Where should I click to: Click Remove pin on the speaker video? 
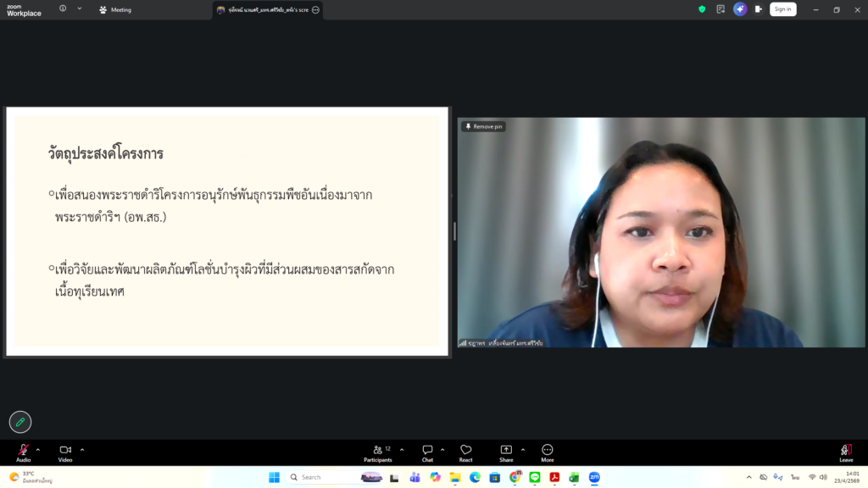(x=483, y=127)
